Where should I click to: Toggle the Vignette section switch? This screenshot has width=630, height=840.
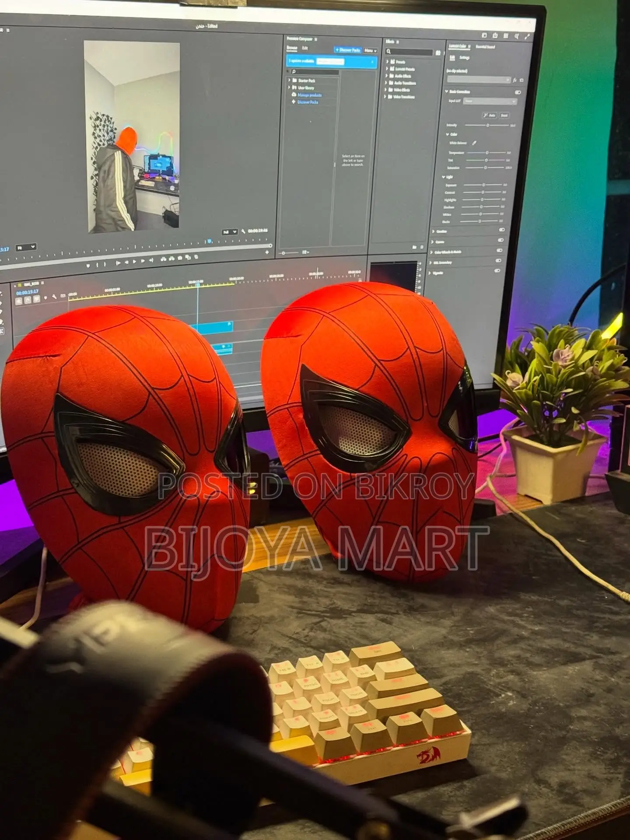point(497,271)
